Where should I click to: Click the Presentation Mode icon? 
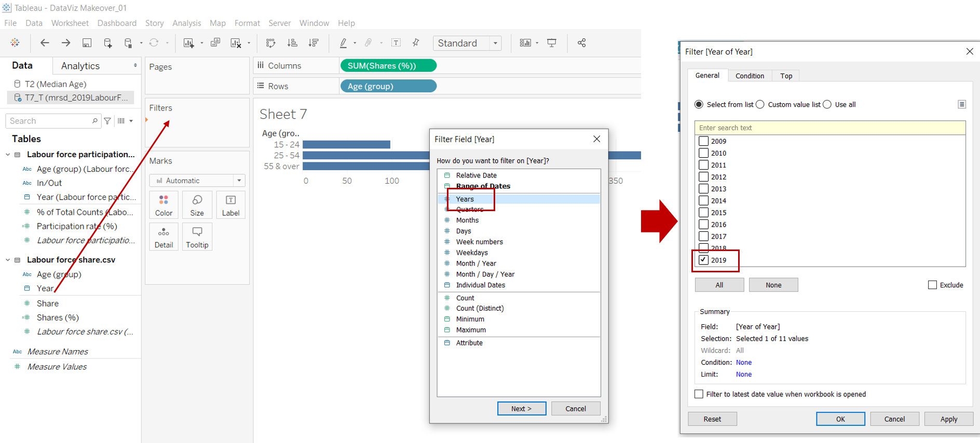click(x=552, y=43)
